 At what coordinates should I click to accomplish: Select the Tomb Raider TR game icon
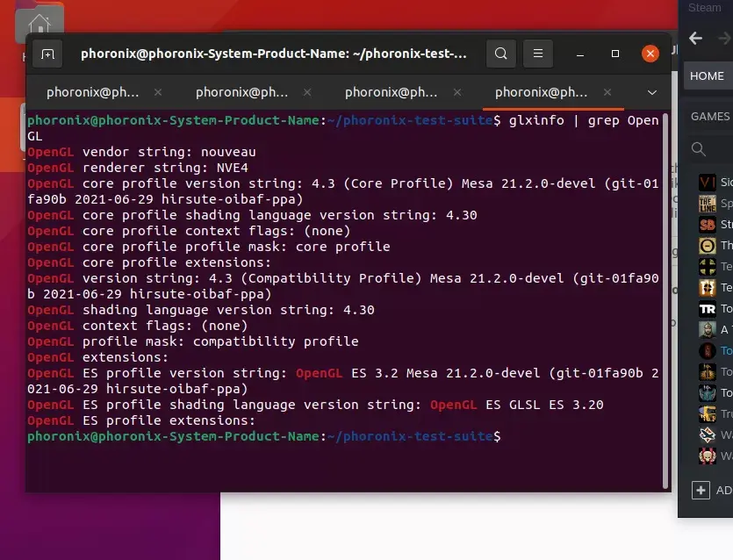pyautogui.click(x=707, y=309)
